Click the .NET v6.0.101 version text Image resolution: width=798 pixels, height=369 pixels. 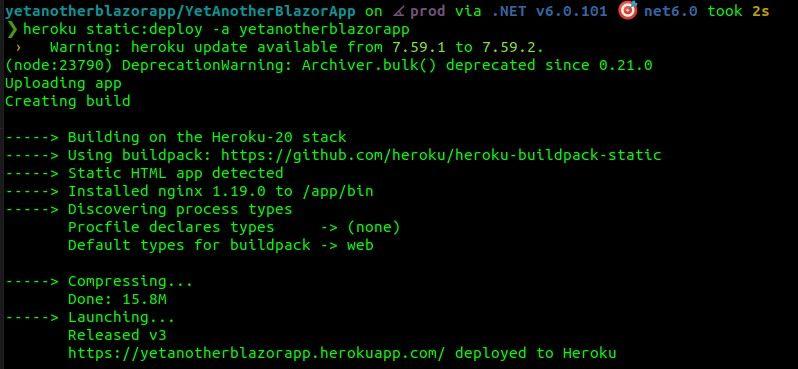point(550,11)
